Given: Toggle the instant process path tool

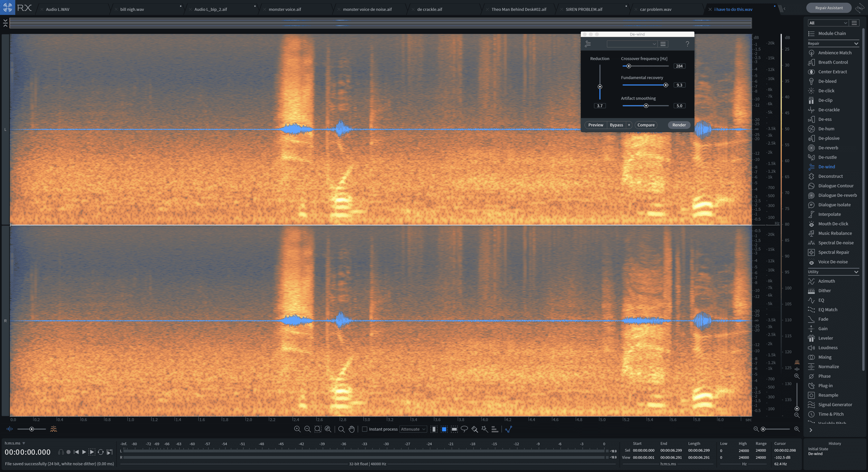Looking at the screenshot, I should pos(509,429).
